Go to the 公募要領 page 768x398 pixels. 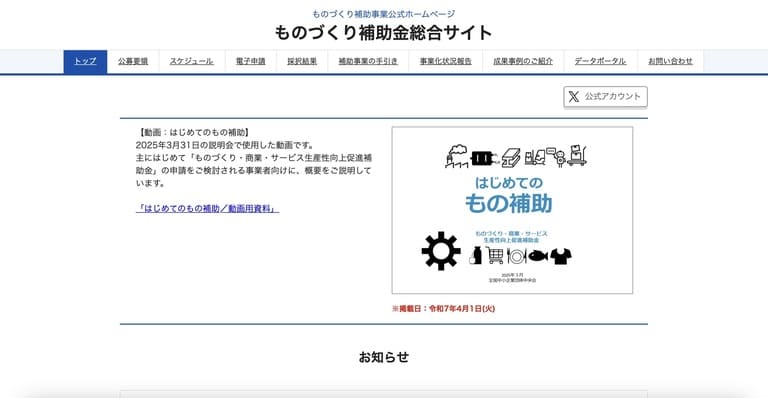133,62
